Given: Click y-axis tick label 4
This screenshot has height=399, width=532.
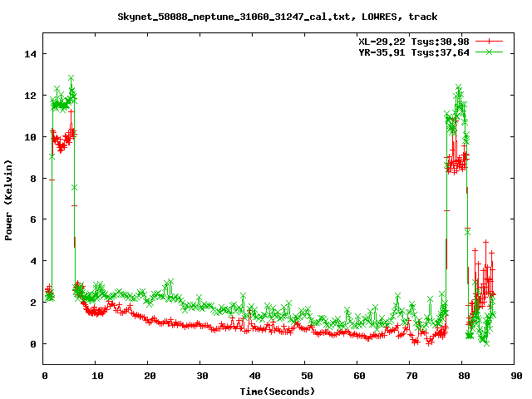Looking at the screenshot, I should pyautogui.click(x=33, y=261).
